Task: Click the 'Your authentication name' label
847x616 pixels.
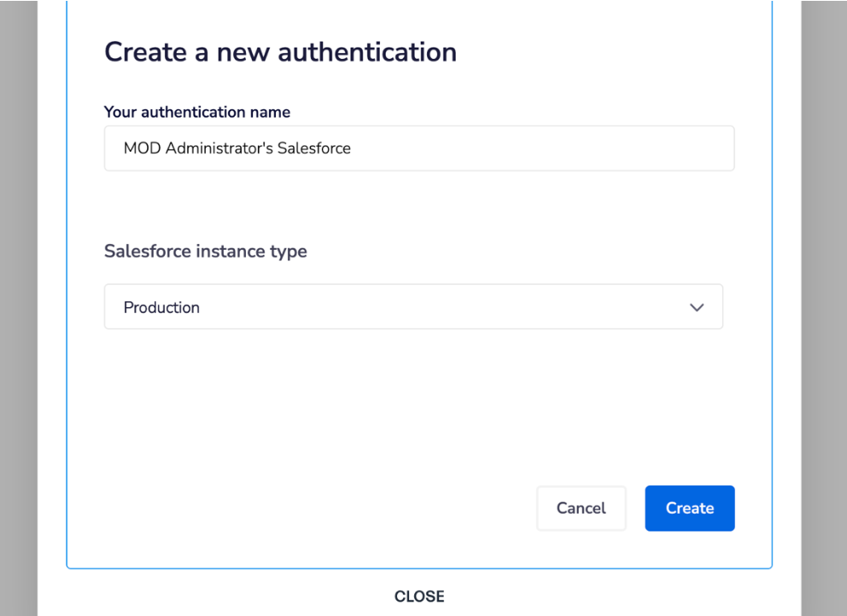Action: 197,112
